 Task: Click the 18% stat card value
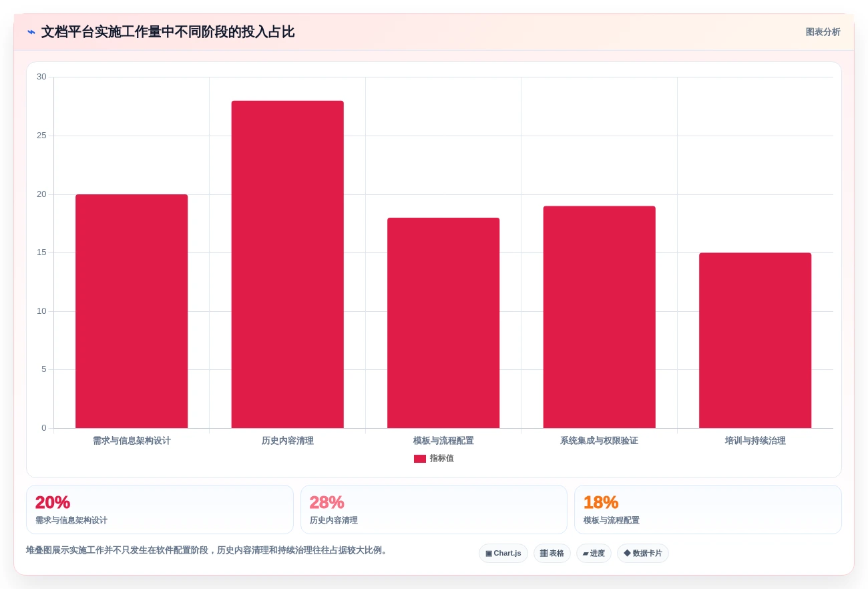pos(601,502)
